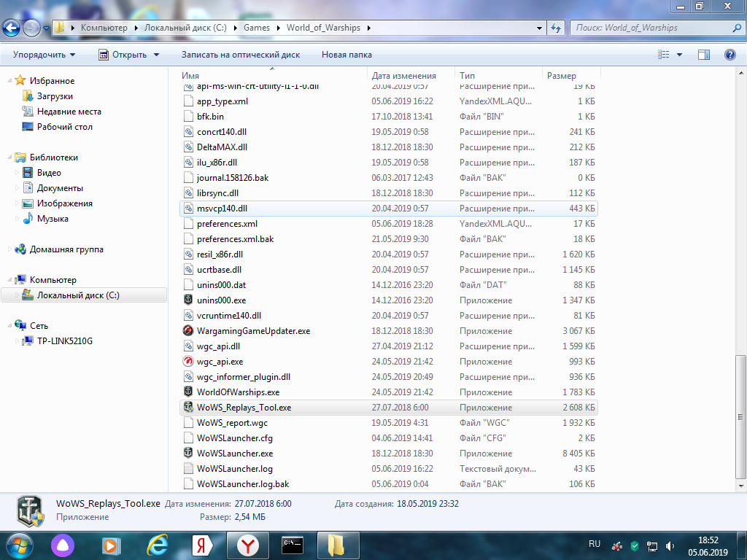Screen dimensions: 747x560
Task: Click the green shield tray icon
Action: (x=635, y=545)
